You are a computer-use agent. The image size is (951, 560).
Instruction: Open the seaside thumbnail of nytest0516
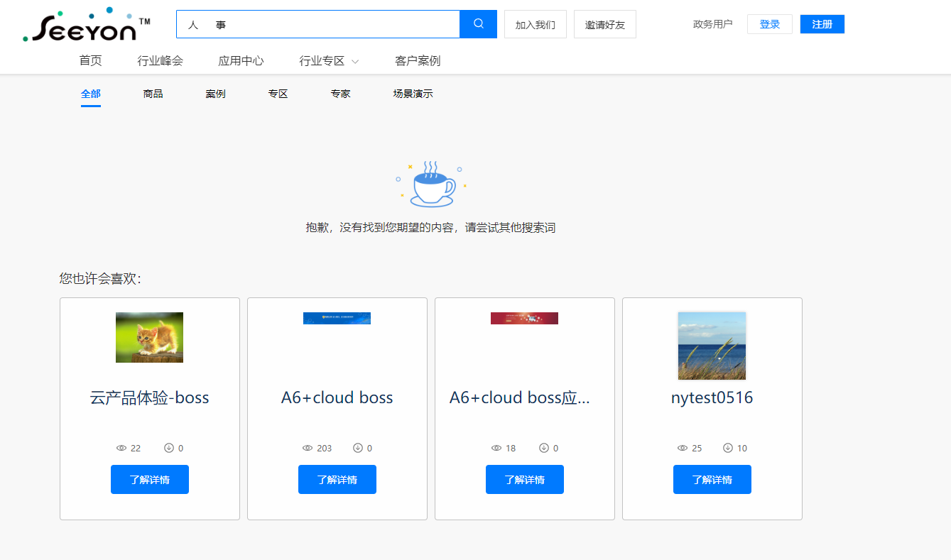pyautogui.click(x=712, y=346)
